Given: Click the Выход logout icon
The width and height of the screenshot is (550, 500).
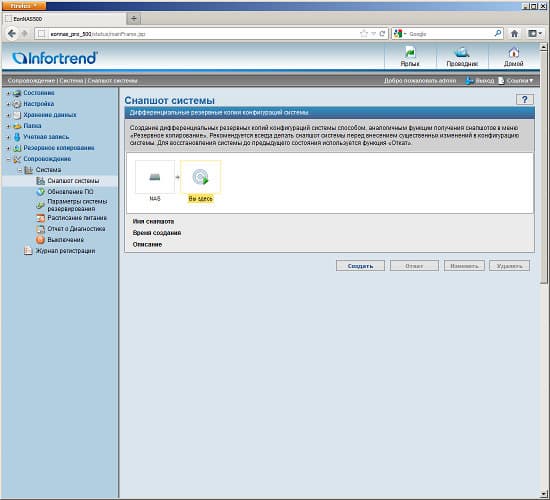Looking at the screenshot, I should (x=469, y=81).
